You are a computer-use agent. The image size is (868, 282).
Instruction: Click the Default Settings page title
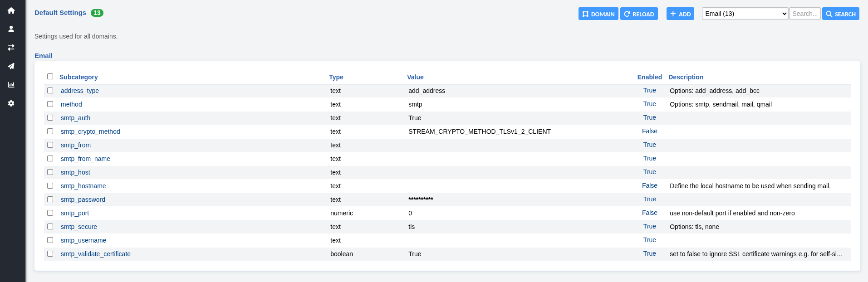60,13
